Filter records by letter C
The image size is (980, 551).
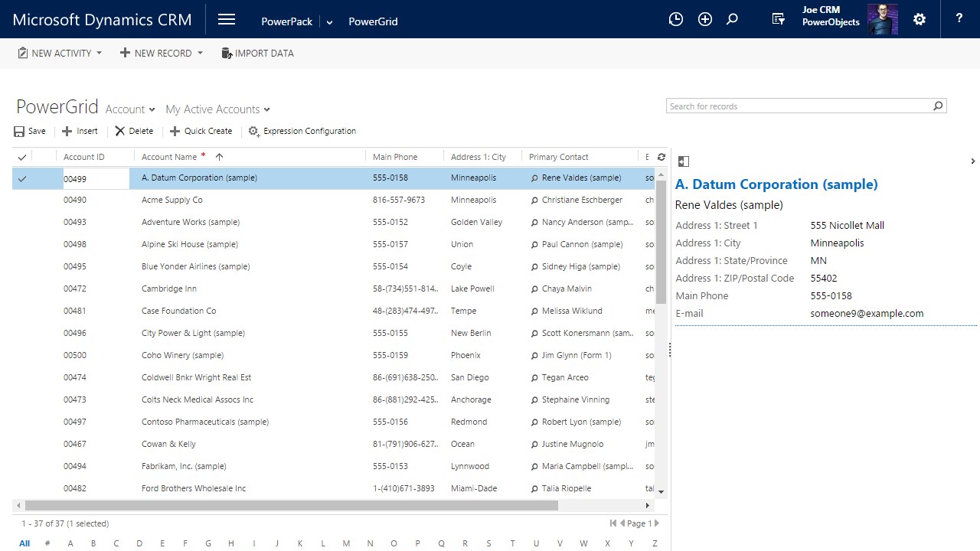(116, 543)
